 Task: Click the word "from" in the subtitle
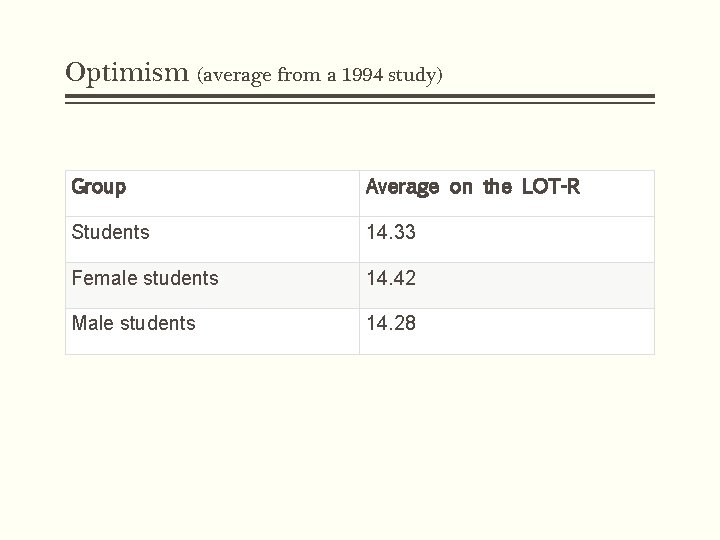point(299,74)
